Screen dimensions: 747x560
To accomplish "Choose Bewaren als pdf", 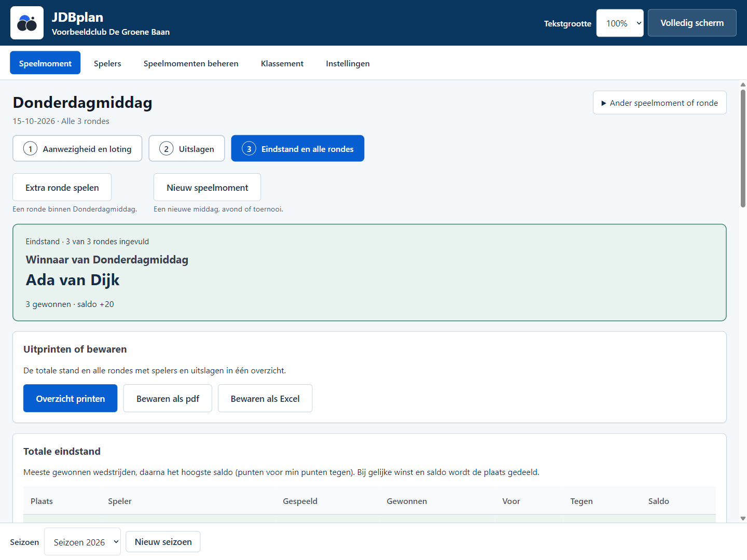I will pyautogui.click(x=168, y=399).
